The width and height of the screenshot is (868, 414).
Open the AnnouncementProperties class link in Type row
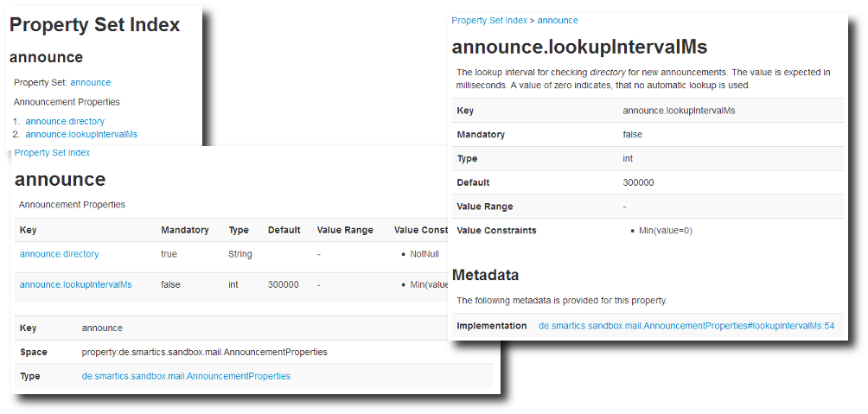[186, 376]
